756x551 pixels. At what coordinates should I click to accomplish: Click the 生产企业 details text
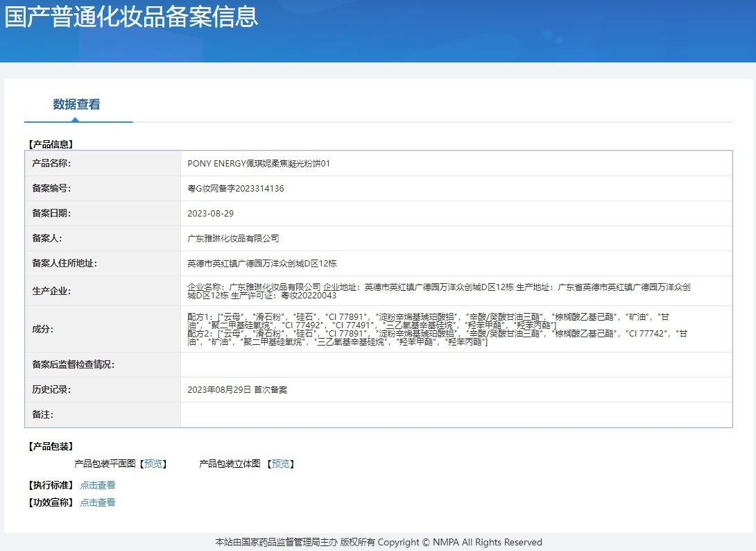(x=439, y=291)
